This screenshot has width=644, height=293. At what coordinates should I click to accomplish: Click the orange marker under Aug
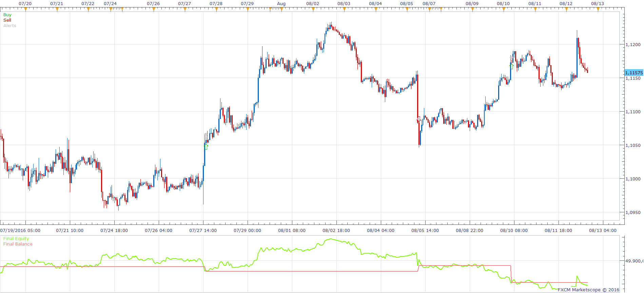pos(281,9)
